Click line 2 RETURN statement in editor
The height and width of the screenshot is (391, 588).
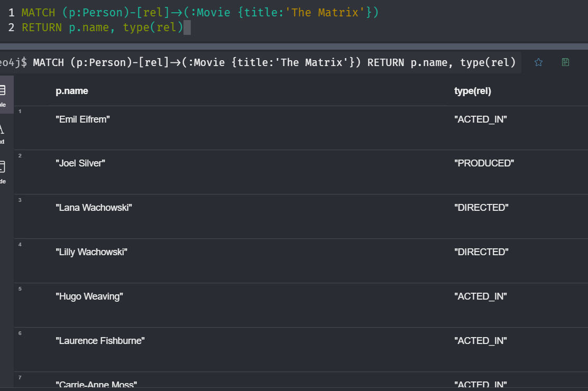pyautogui.click(x=102, y=27)
